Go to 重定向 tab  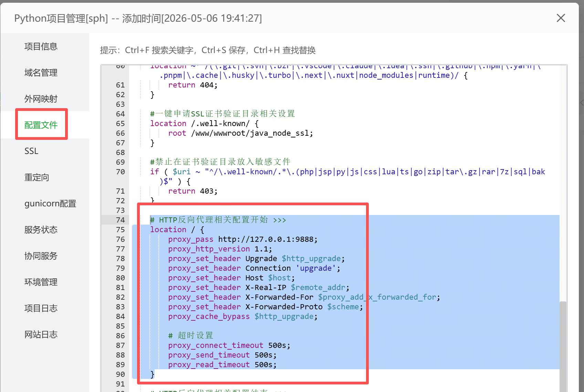36,177
